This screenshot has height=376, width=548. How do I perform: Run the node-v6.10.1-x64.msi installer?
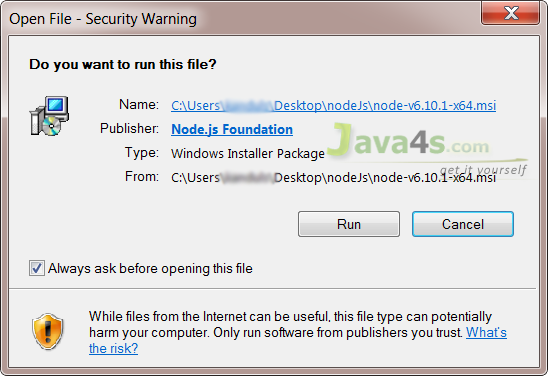349,224
